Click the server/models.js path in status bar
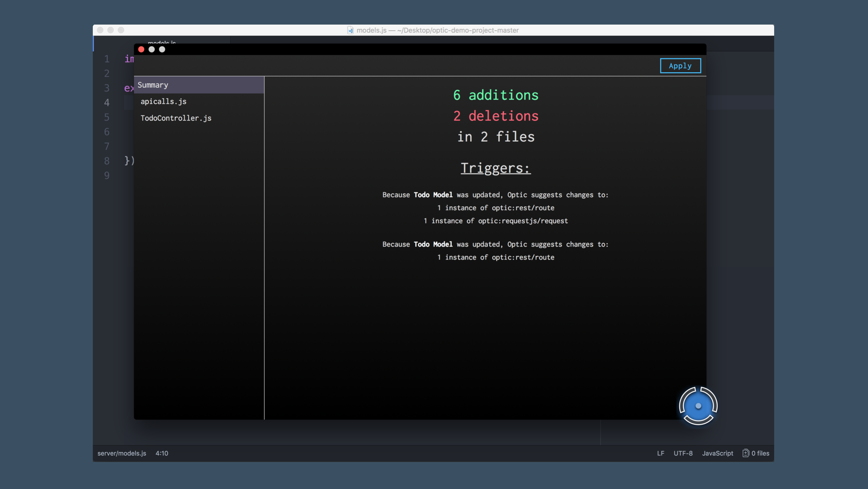Image resolution: width=868 pixels, height=489 pixels. pos(121,453)
